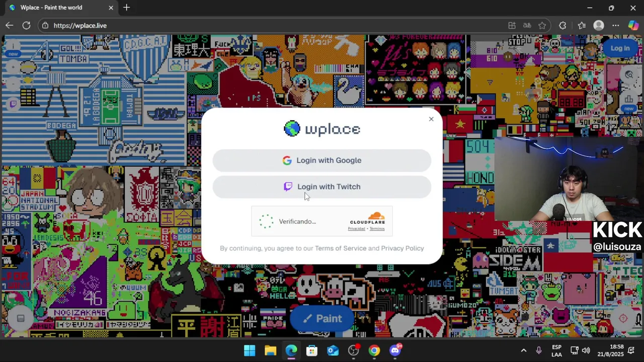Screen dimensions: 644x362
Task: Select the Wplace - Paint the world tab
Action: click(59, 8)
